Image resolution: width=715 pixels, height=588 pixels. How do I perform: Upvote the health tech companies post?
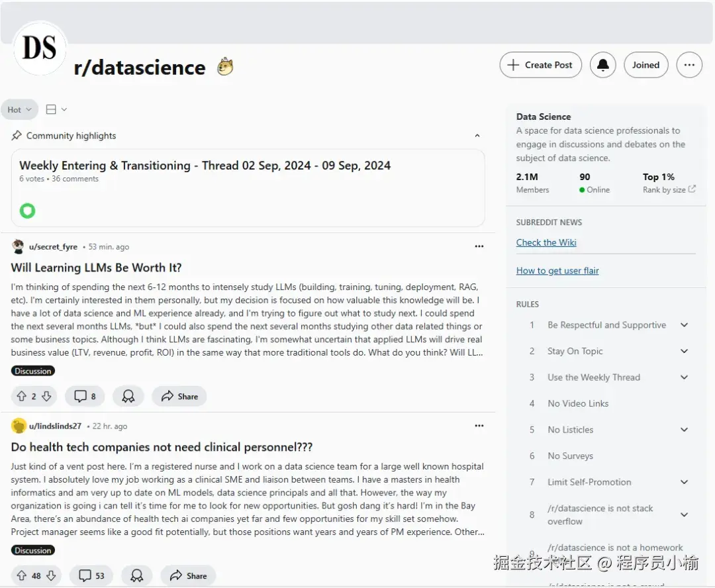(21, 575)
